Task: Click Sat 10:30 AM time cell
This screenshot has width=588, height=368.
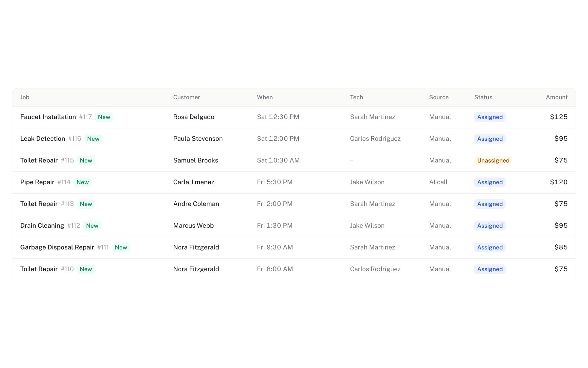Action: click(278, 161)
